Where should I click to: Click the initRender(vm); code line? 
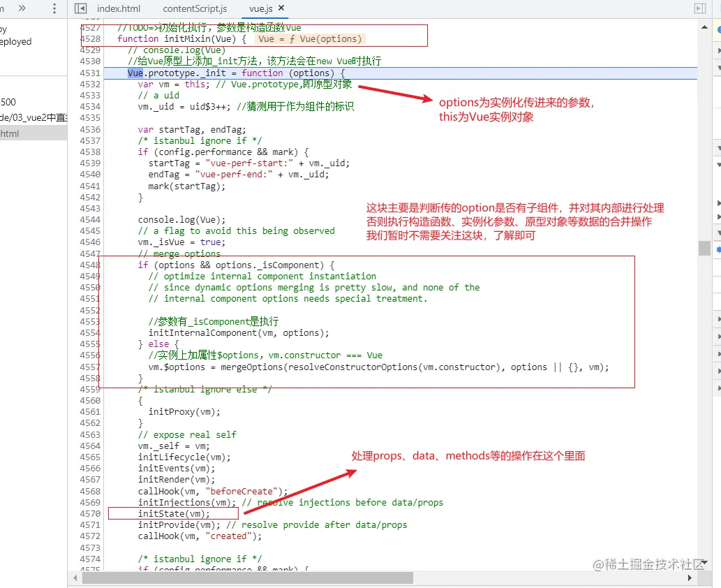tap(177, 480)
